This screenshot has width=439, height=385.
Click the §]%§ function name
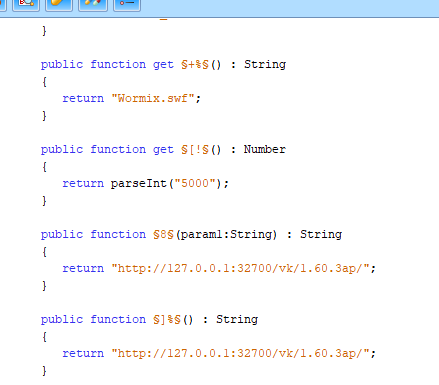coord(167,319)
